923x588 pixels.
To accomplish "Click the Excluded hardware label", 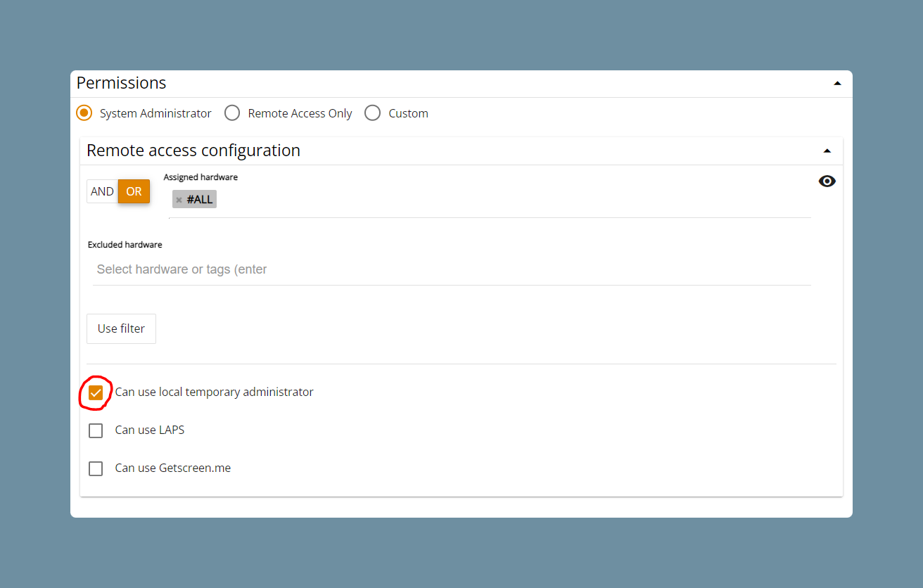I will pyautogui.click(x=125, y=245).
